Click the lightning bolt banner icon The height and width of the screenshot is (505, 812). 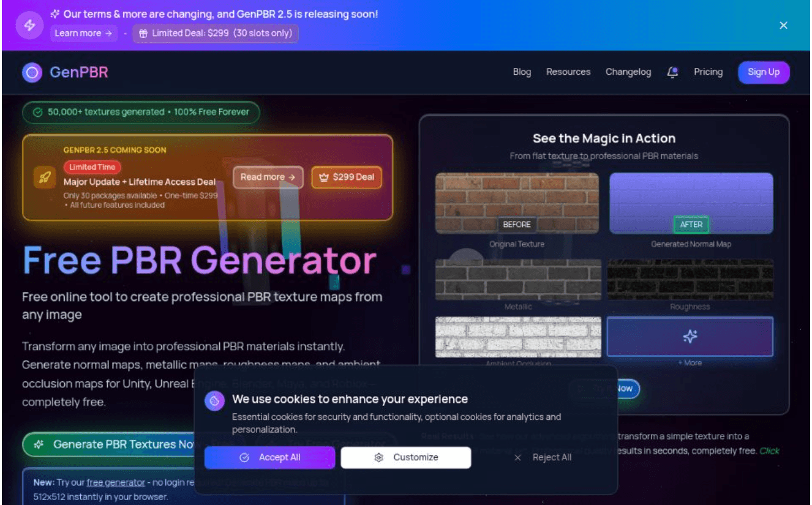click(29, 25)
